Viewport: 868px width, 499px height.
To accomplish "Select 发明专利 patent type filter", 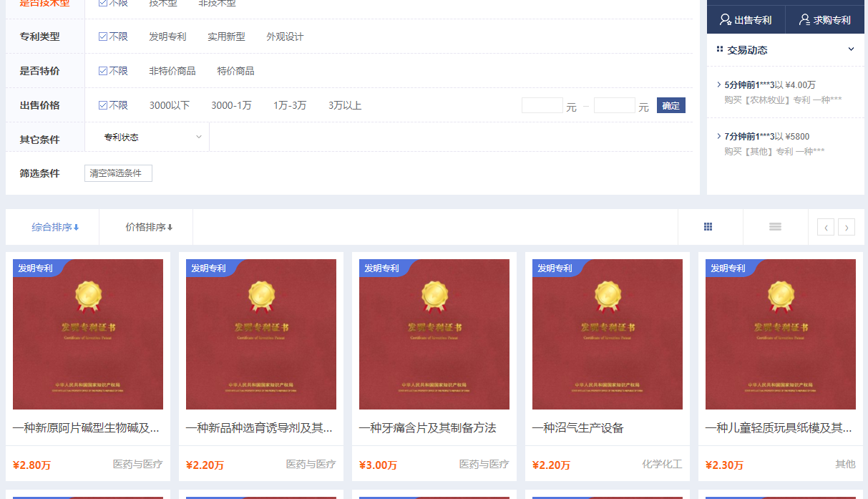I will point(167,37).
